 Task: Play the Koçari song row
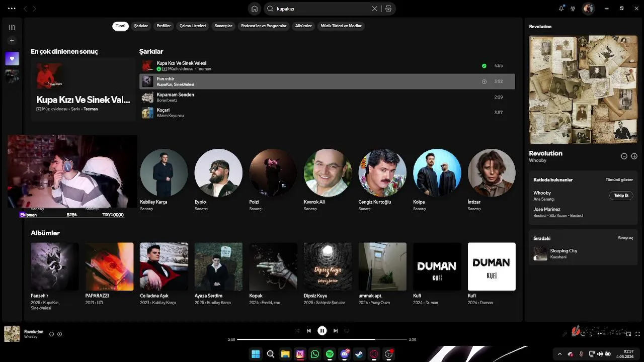(327, 113)
